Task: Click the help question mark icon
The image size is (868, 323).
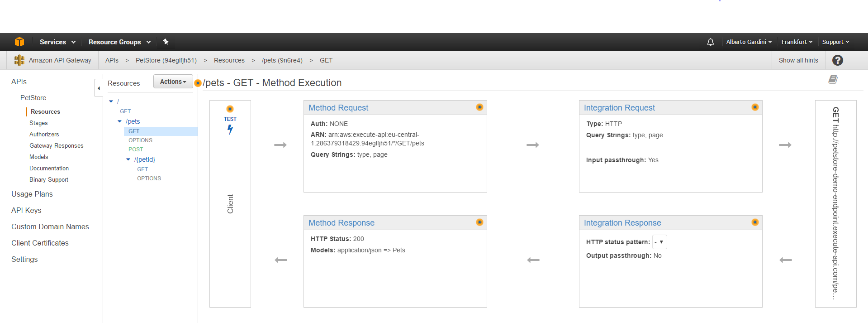Action: click(837, 60)
